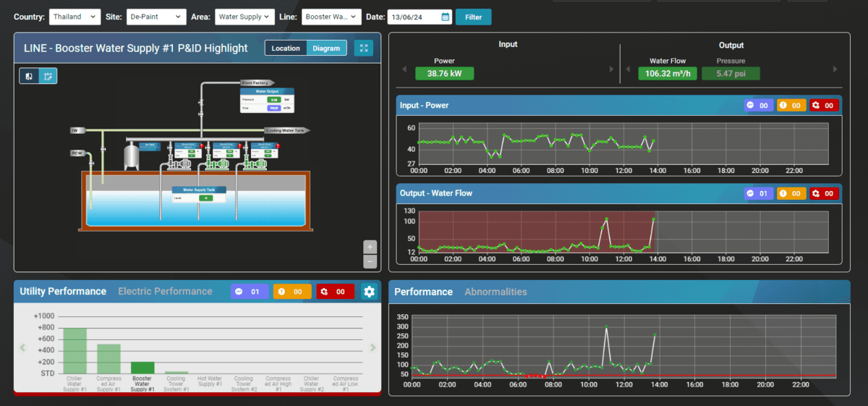Open the Site dropdown showing De-Paint
This screenshot has height=406, width=868.
156,17
